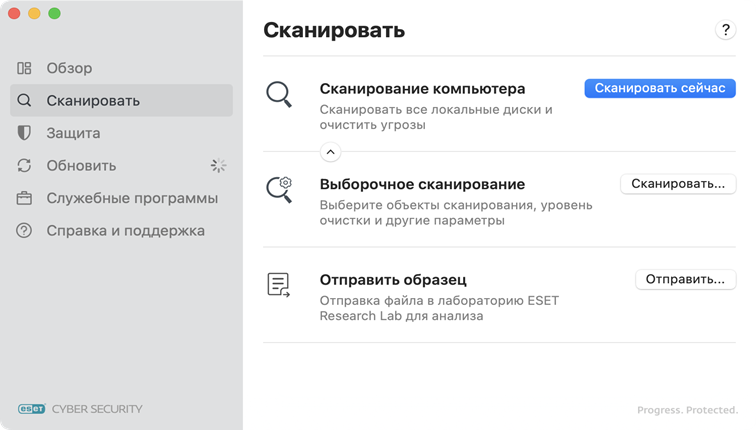Open help with the top-right question mark
Image resolution: width=756 pixels, height=430 pixels.
pyautogui.click(x=726, y=30)
